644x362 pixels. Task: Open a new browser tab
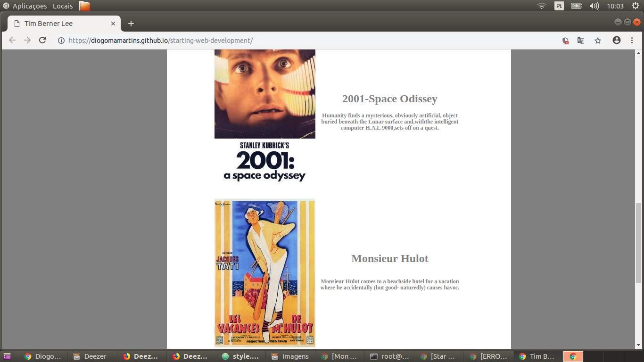click(131, 24)
